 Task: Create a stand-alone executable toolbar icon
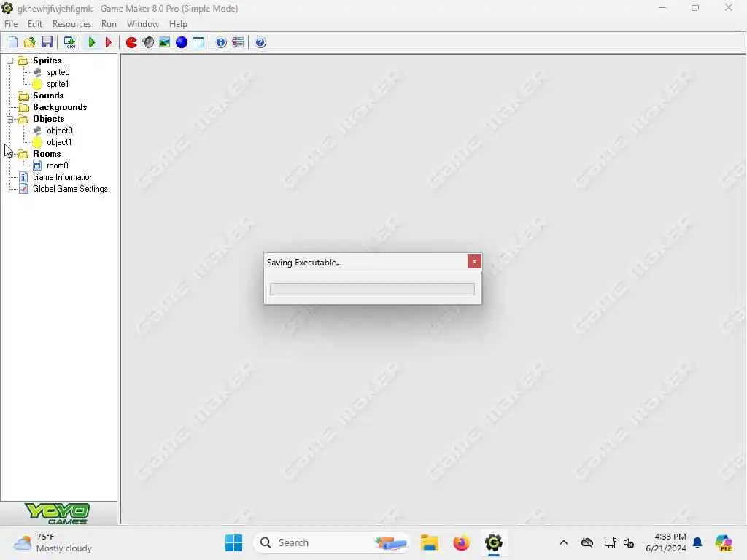click(69, 42)
